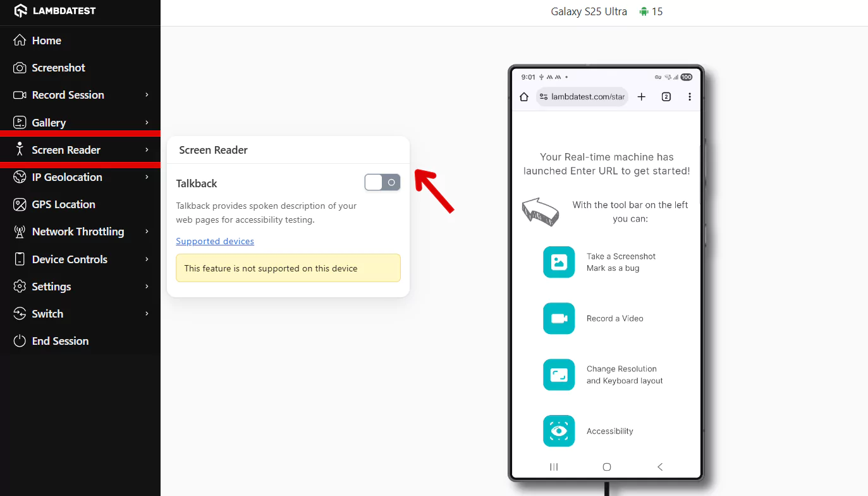Open the Record Session tool
This screenshot has width=868, height=496.
point(68,95)
